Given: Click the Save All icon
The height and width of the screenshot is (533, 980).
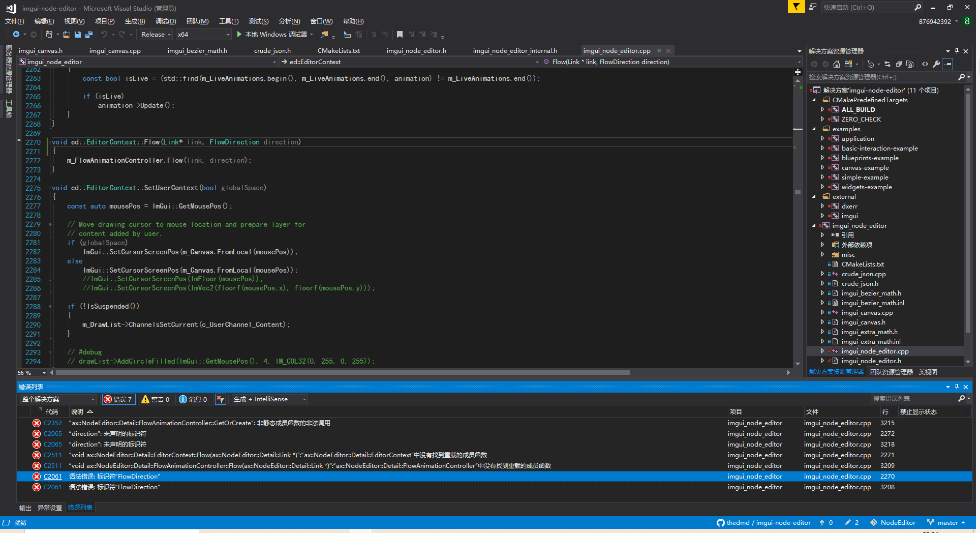Looking at the screenshot, I should (x=89, y=35).
